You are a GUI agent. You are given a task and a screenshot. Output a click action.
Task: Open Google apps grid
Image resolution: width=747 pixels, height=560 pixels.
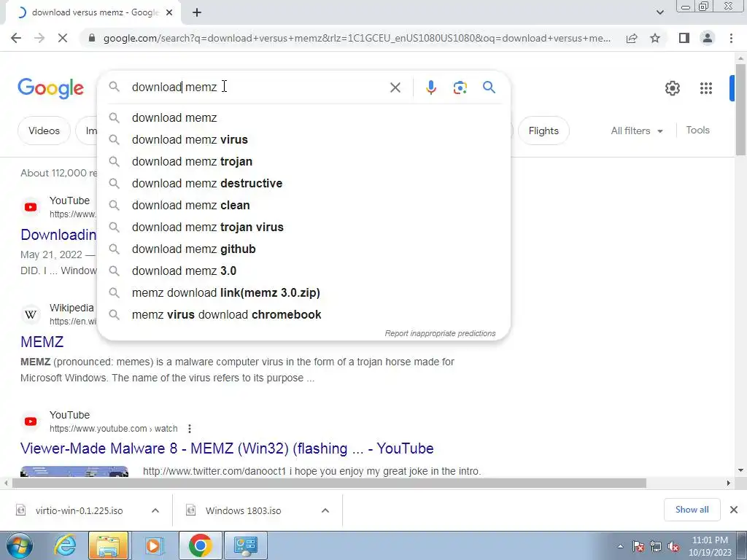pyautogui.click(x=705, y=88)
